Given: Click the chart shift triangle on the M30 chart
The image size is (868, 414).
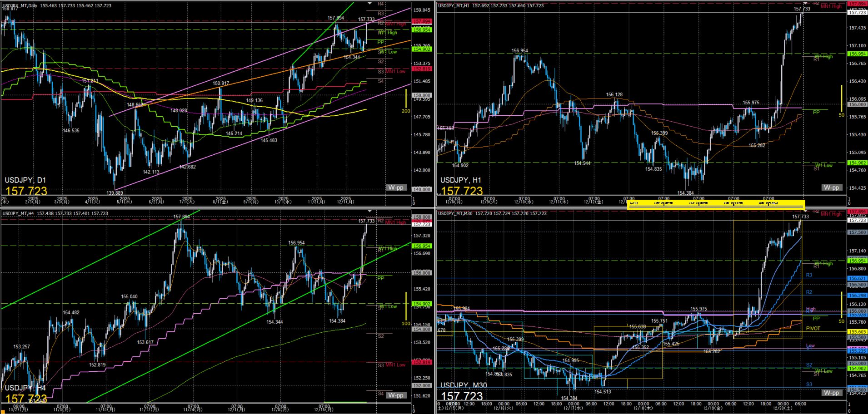Looking at the screenshot, I should click(805, 211).
